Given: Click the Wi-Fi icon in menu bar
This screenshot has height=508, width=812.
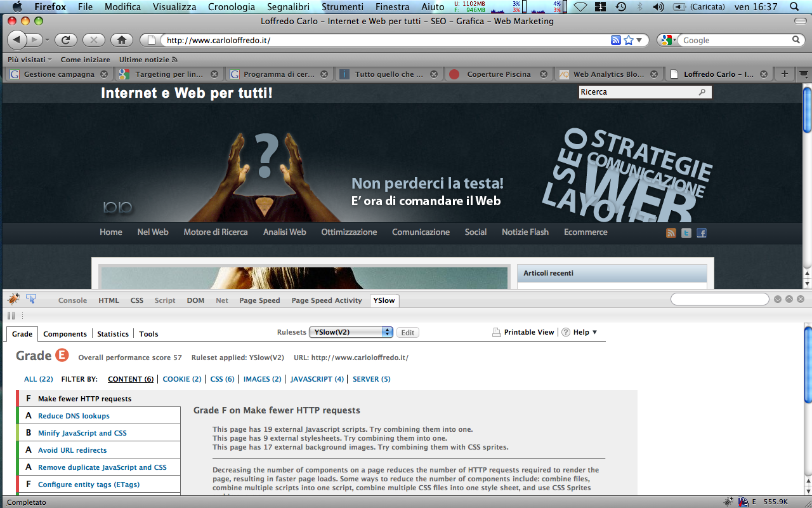Looking at the screenshot, I should [580, 7].
